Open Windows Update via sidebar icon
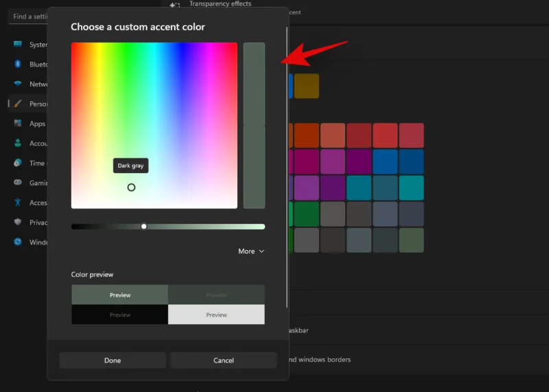The image size is (549, 392). pyautogui.click(x=18, y=242)
